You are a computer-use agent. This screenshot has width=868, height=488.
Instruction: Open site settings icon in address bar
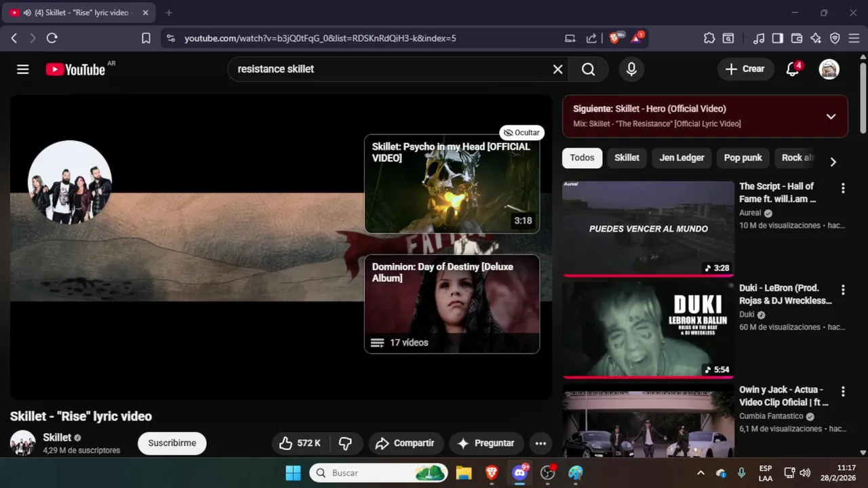pyautogui.click(x=171, y=39)
